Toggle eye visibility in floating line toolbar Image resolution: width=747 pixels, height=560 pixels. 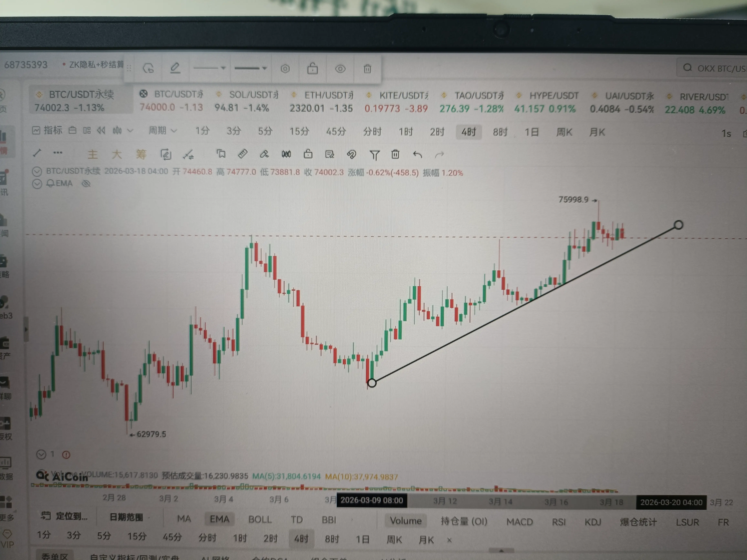340,69
